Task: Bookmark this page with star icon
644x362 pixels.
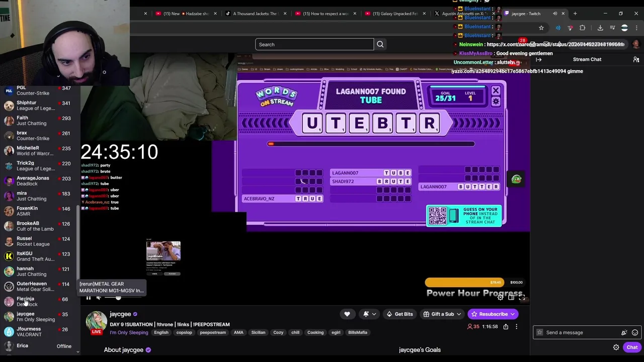Action: (x=541, y=28)
